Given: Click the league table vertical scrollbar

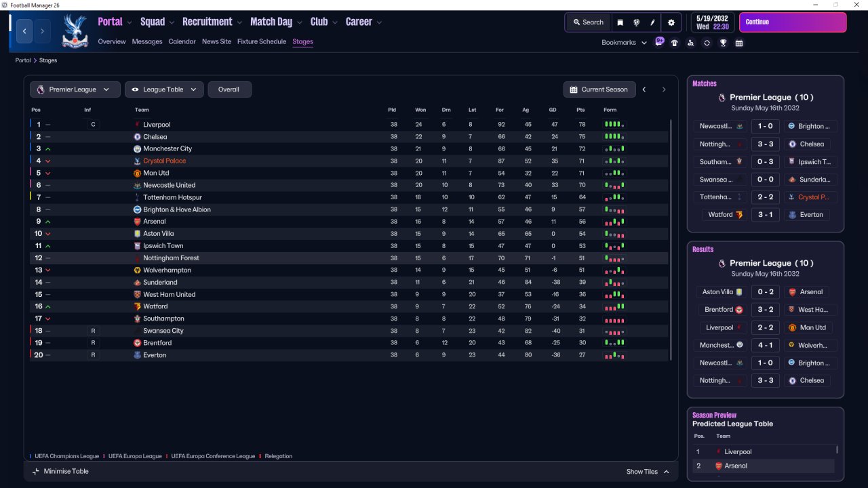Looking at the screenshot, I should 671,241.
